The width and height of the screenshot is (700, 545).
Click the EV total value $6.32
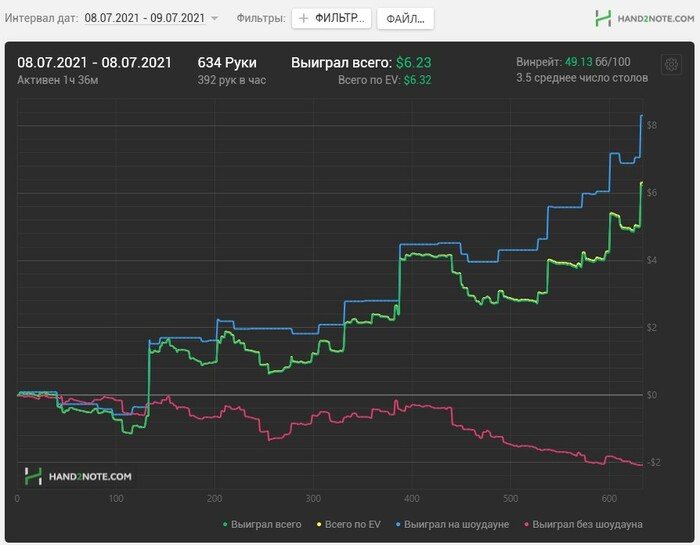coord(417,80)
